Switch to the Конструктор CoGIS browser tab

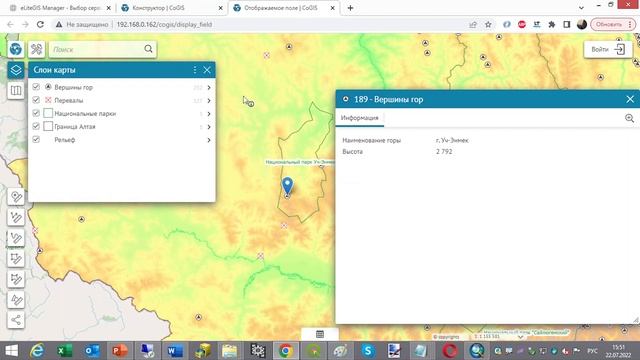coord(172,8)
